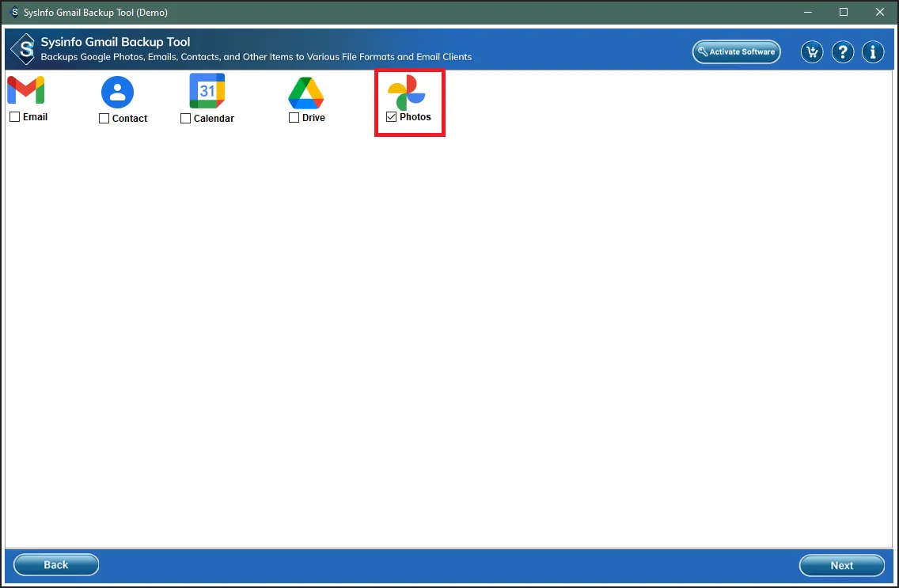Click the Google Calendar 31 icon
The image size is (899, 588).
pyautogui.click(x=207, y=91)
